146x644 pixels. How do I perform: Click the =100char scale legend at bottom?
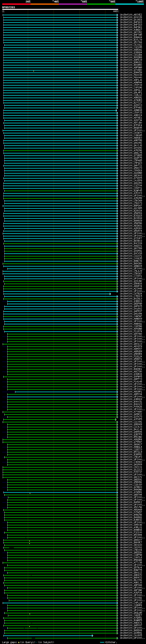109,642
